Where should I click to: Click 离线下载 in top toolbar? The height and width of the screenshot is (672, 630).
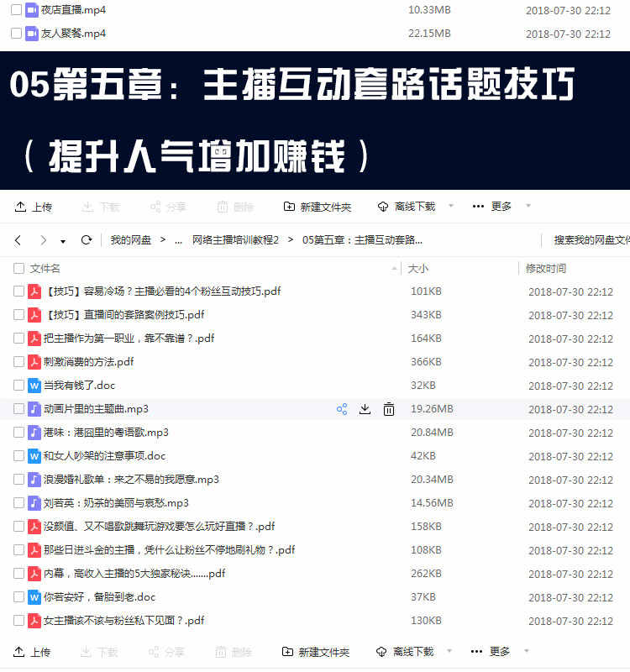tap(407, 207)
